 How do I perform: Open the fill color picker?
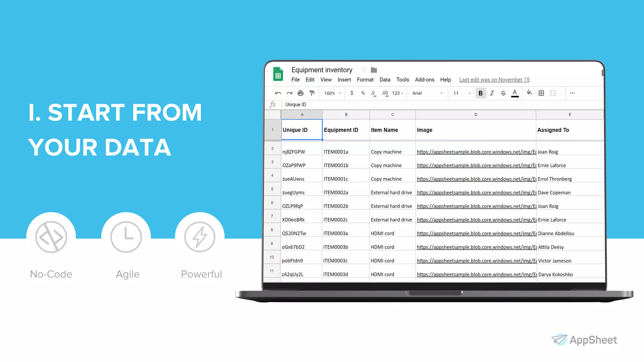pos(529,93)
